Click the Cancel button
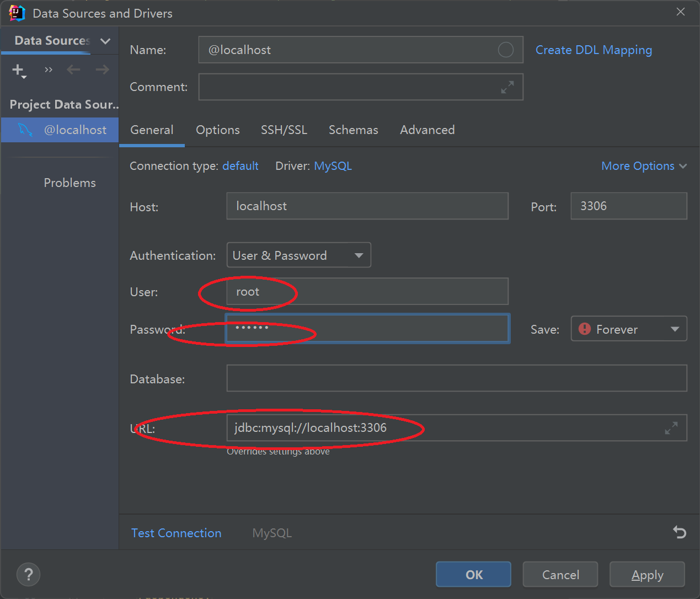Image resolution: width=700 pixels, height=599 pixels. pos(560,575)
